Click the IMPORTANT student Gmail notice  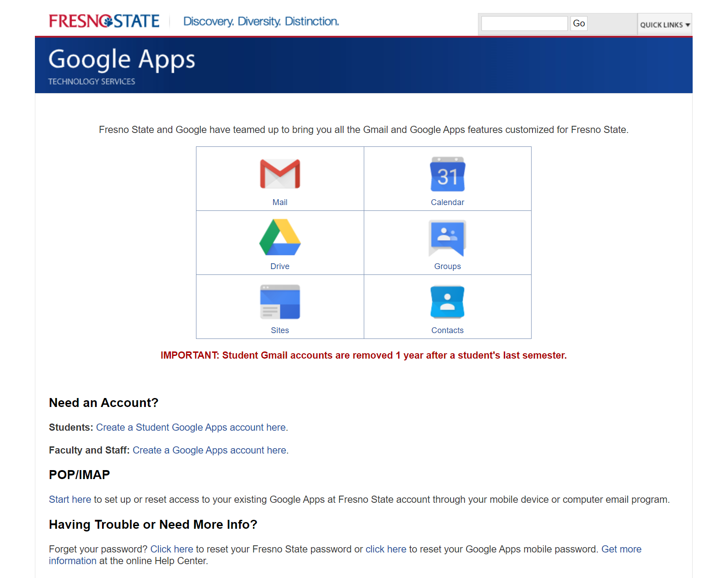point(364,355)
